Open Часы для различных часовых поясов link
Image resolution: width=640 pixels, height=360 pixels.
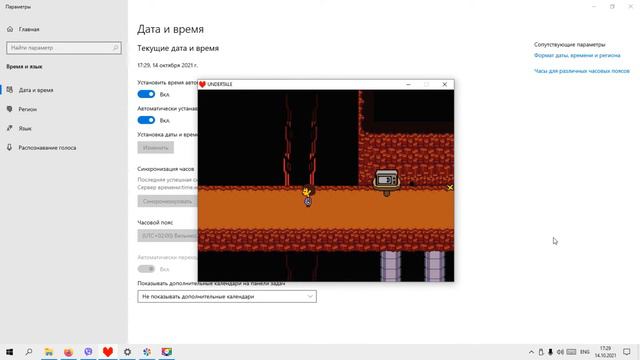tap(582, 71)
